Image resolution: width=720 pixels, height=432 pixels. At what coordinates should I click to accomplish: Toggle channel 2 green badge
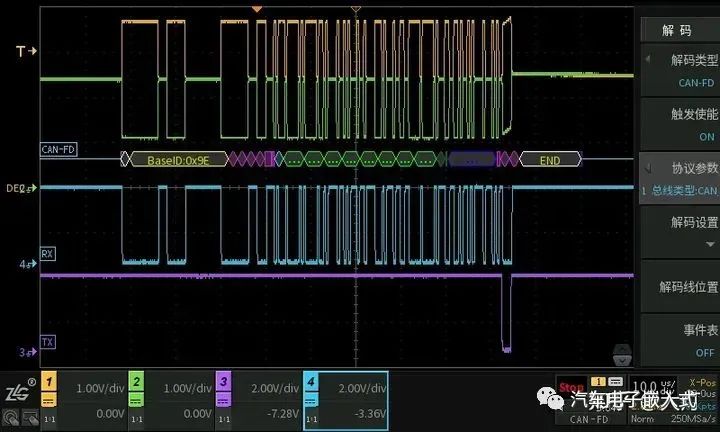pyautogui.click(x=136, y=382)
